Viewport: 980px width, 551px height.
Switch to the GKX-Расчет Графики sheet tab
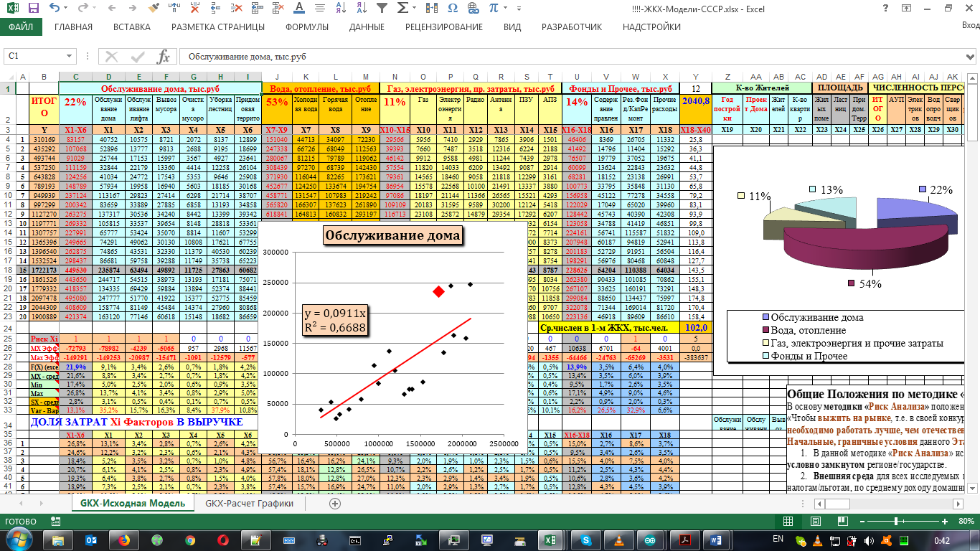coord(250,503)
